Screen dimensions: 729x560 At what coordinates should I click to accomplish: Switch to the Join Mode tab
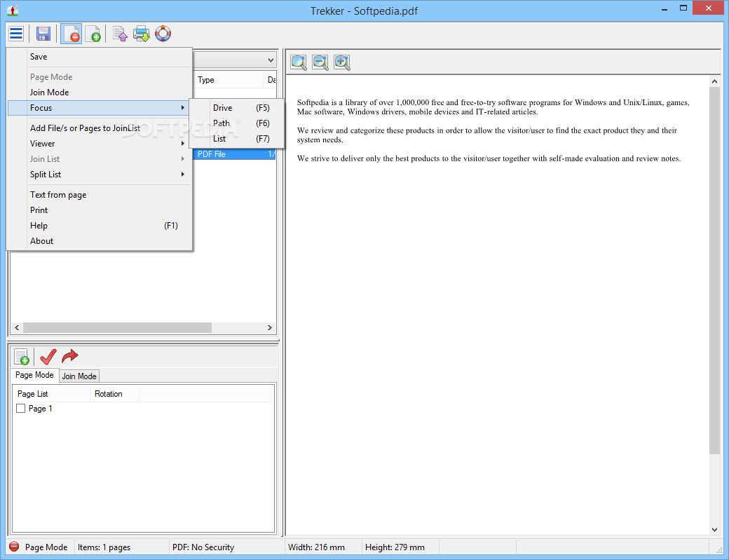(79, 376)
